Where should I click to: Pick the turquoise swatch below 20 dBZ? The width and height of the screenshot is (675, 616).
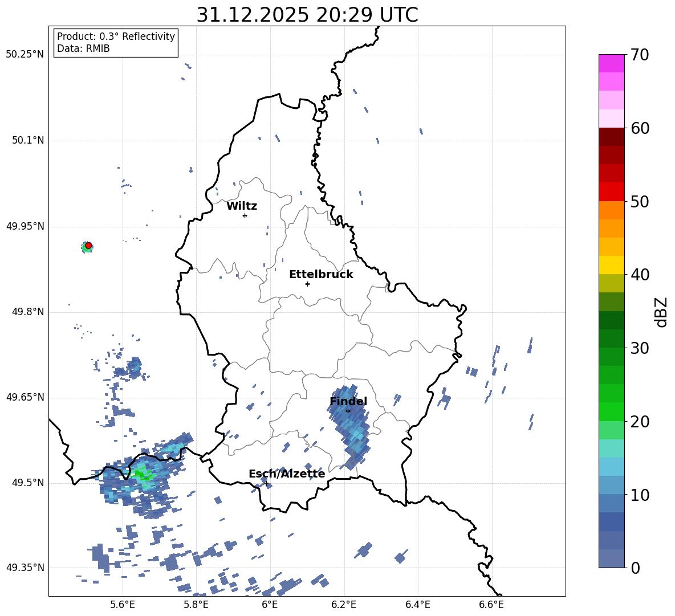tap(611, 448)
